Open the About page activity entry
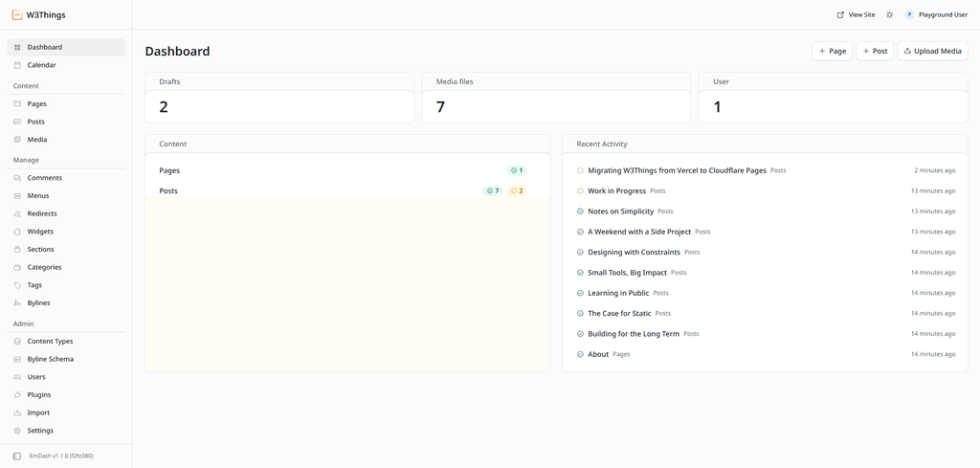The height and width of the screenshot is (468, 980). [x=598, y=354]
